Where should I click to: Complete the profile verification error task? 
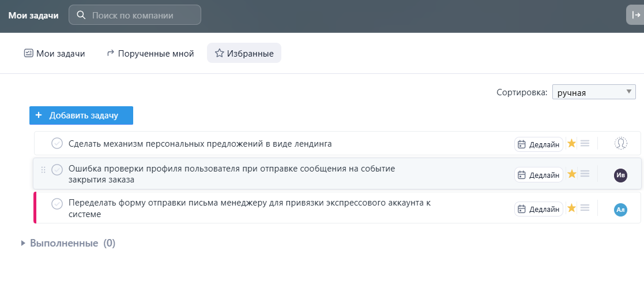tap(57, 169)
